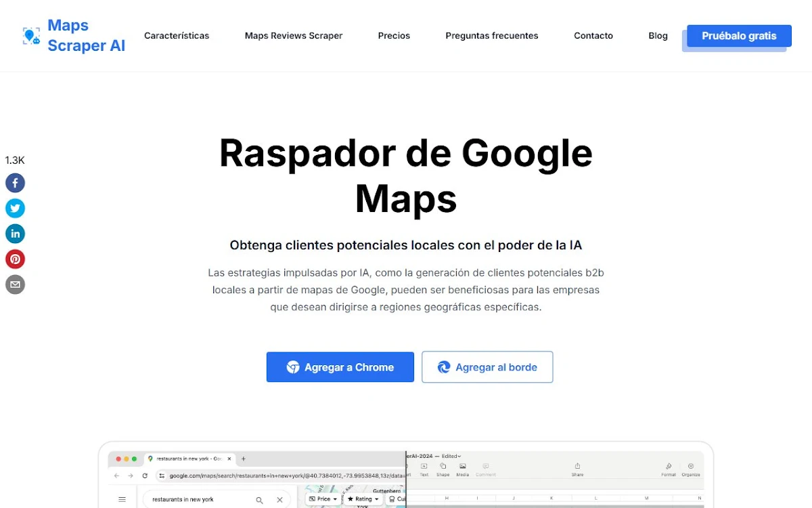
Task: Open the Edited dropdown in preview title
Action: tap(450, 456)
